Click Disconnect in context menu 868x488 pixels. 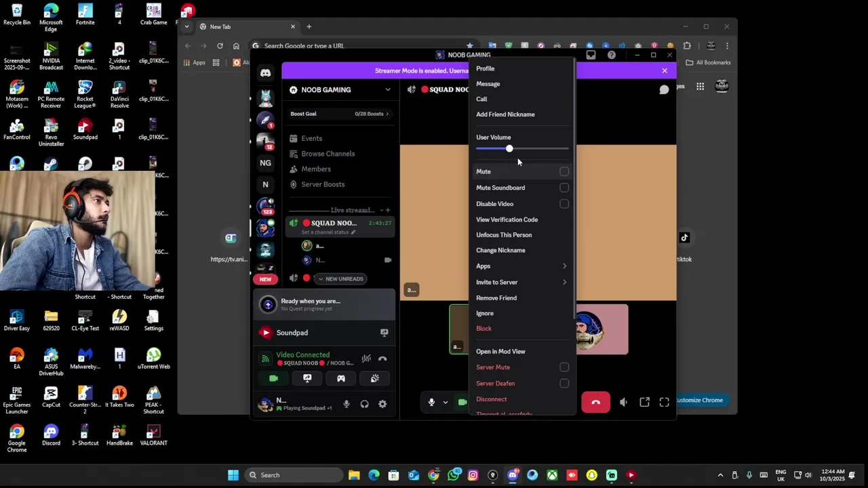point(522,399)
